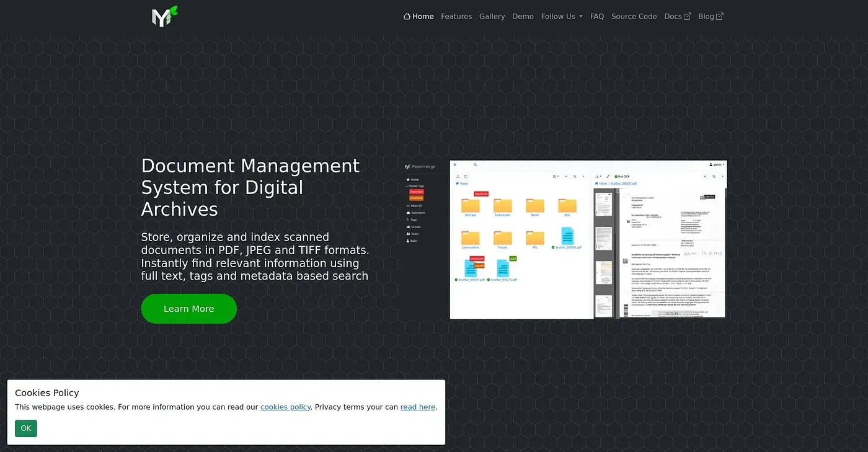Open the cookies policy link in the banner
This screenshot has height=452, width=868.
click(285, 407)
